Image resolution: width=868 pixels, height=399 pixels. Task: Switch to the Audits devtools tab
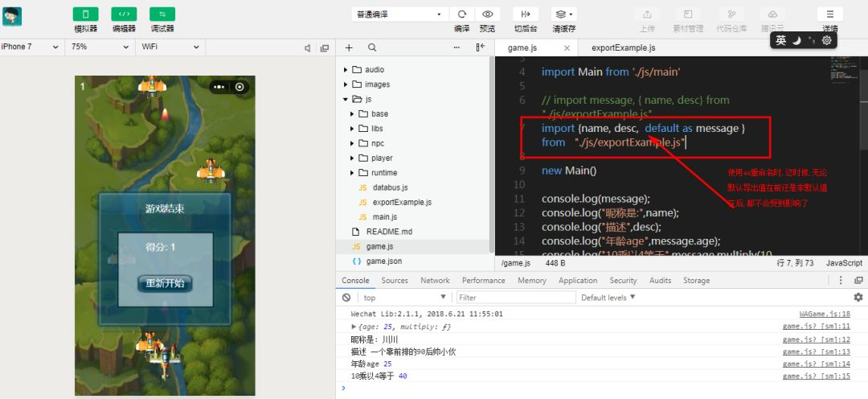click(x=661, y=281)
